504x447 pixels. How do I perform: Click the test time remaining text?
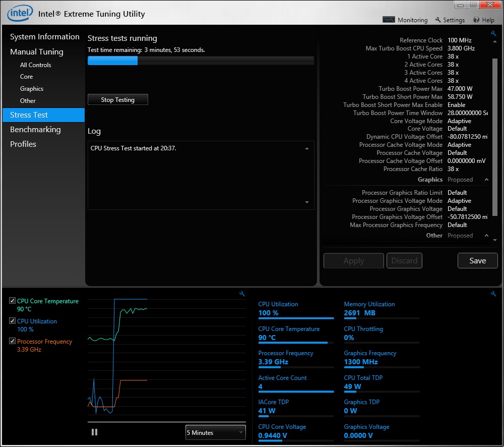pyautogui.click(x=146, y=50)
